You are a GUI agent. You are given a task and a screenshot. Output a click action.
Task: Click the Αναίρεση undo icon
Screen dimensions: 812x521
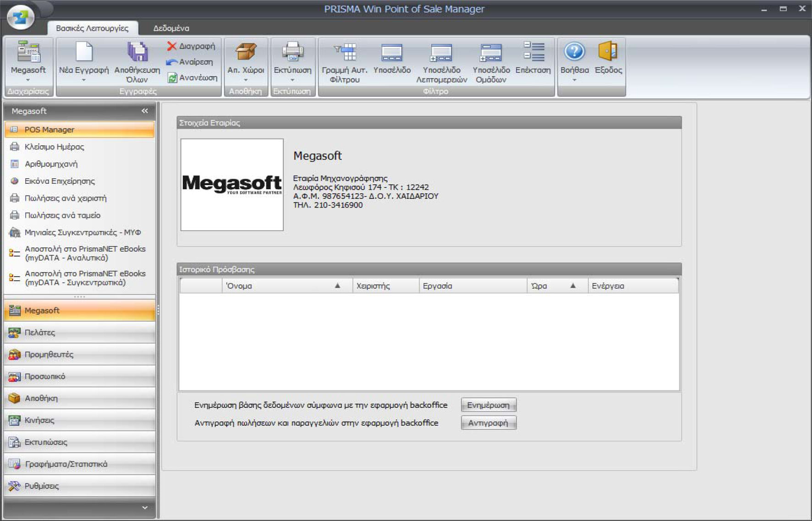tap(172, 62)
